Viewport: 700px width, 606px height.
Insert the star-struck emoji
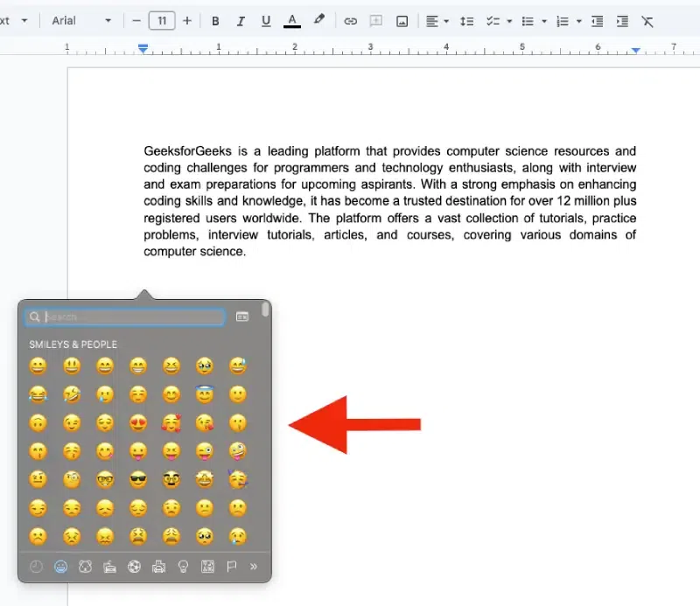[x=205, y=480]
